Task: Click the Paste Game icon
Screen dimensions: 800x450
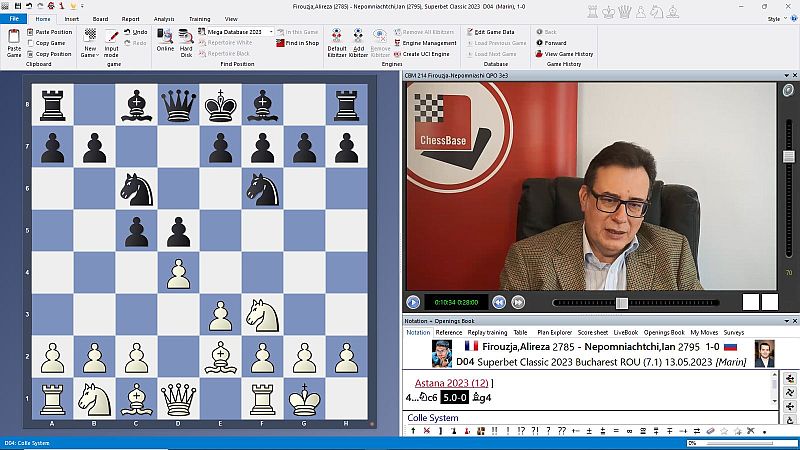Action: [14, 40]
